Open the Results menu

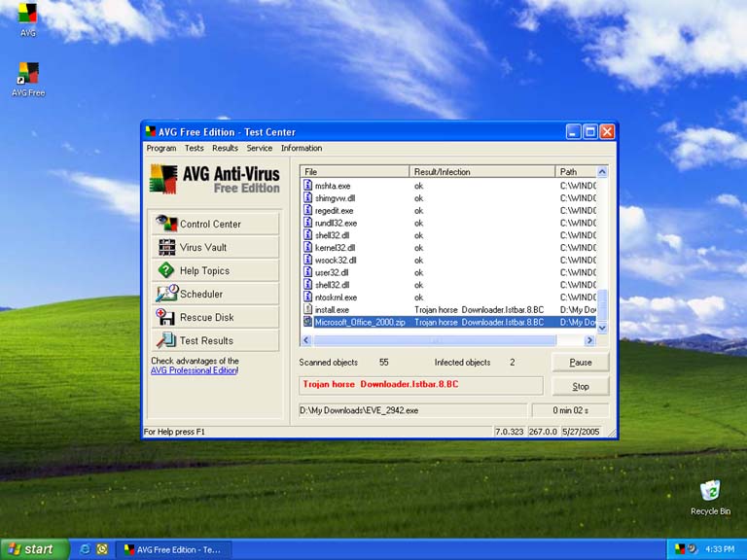[x=225, y=149]
